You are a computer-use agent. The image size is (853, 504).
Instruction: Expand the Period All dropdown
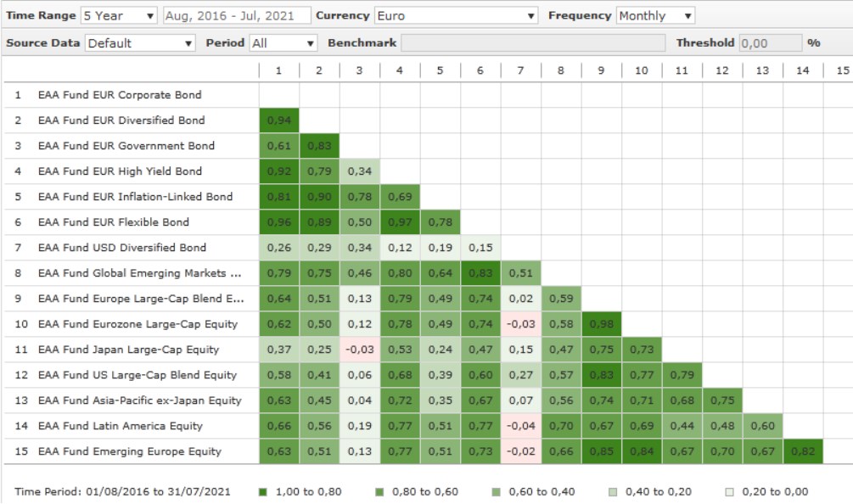pyautogui.click(x=283, y=42)
